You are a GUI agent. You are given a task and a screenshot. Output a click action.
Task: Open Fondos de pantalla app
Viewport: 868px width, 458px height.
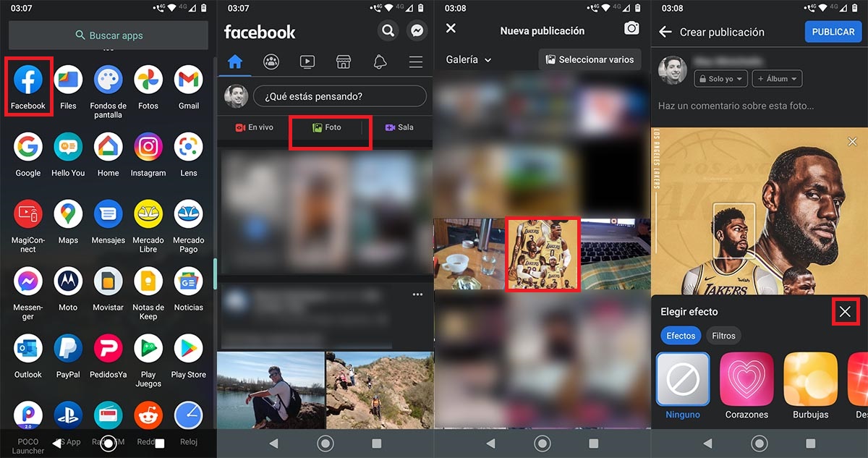click(108, 79)
